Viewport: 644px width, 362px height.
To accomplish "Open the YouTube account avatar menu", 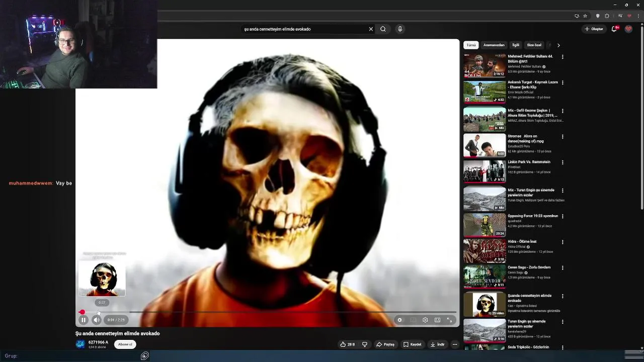I will 628,29.
